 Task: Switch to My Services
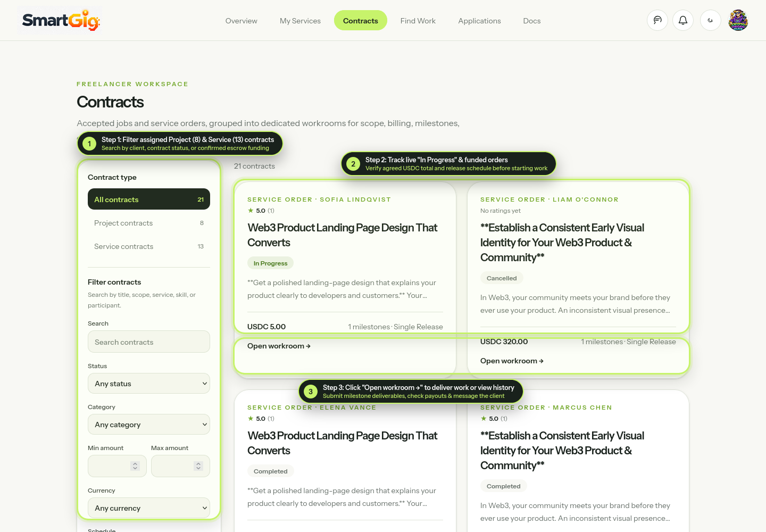coord(300,21)
